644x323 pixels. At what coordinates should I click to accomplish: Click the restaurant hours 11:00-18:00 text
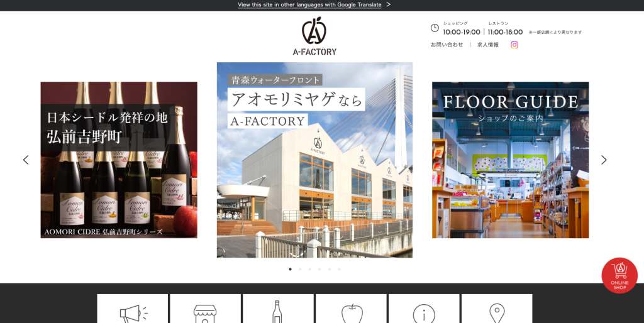click(x=505, y=32)
